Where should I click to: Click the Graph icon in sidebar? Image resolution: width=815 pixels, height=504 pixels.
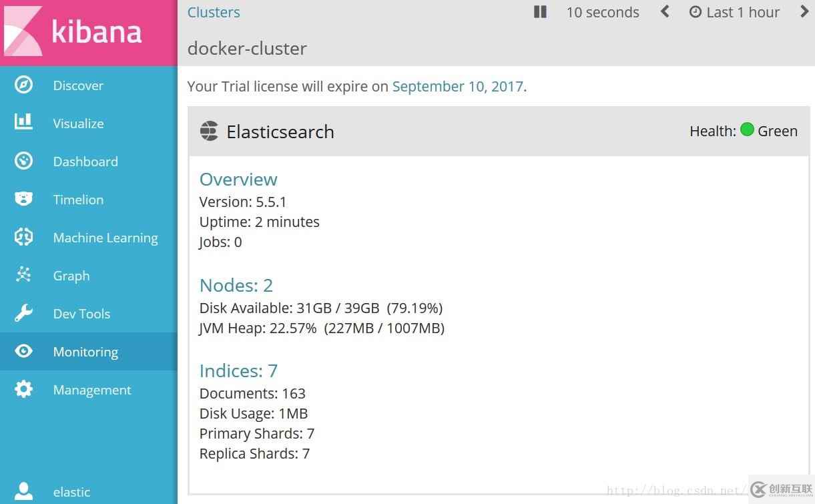click(24, 275)
